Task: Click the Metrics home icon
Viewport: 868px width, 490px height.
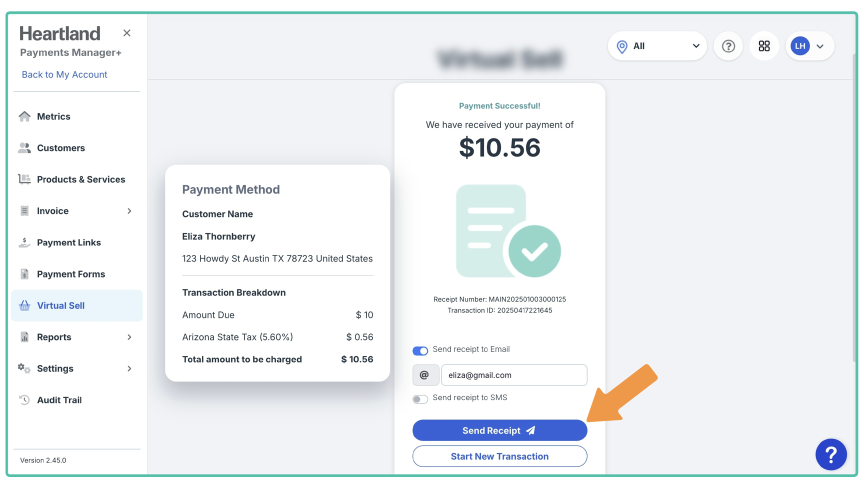Action: [x=24, y=116]
